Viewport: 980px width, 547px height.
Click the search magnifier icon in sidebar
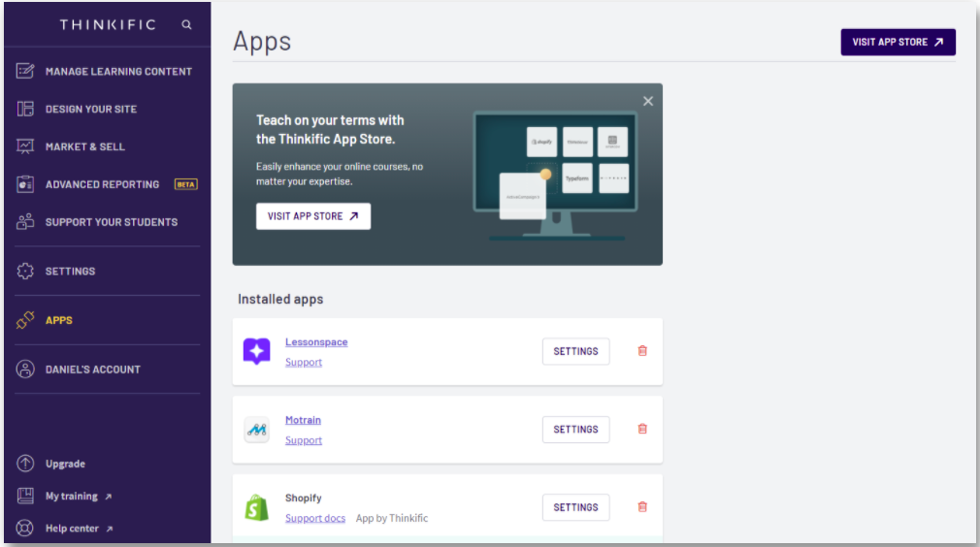coord(186,25)
